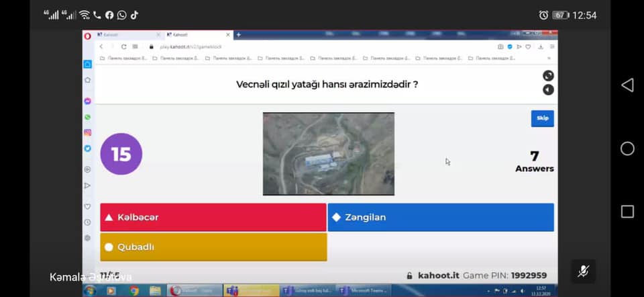The height and width of the screenshot is (297, 644).
Task: Switch to the first Kahoot tab
Action: point(128,35)
